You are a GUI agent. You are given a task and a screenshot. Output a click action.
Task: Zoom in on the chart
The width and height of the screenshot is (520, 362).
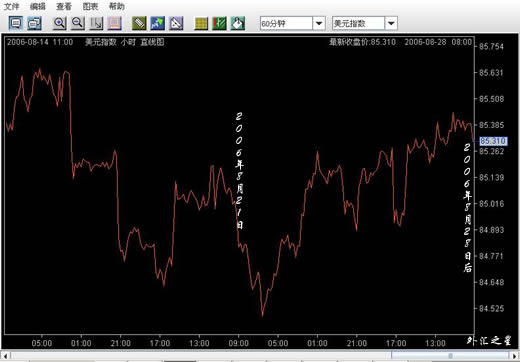60,23
